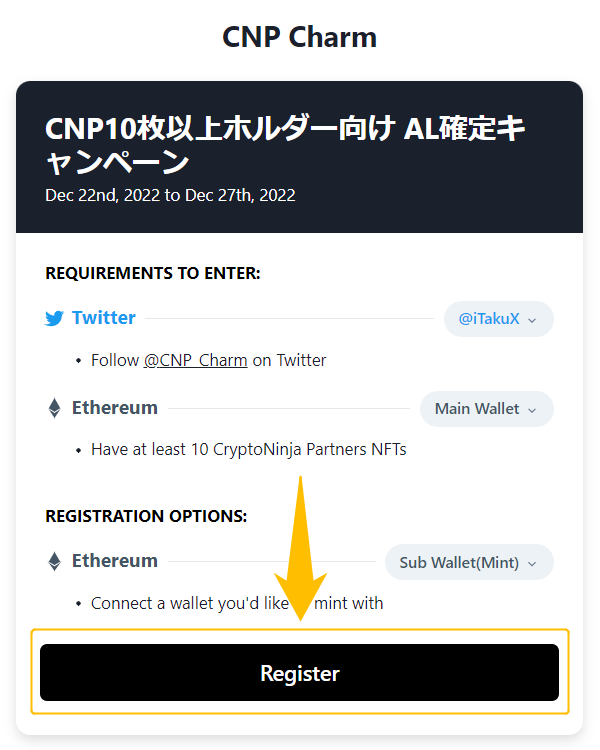Click the CNP Charm page title
The image size is (600, 750).
click(300, 37)
